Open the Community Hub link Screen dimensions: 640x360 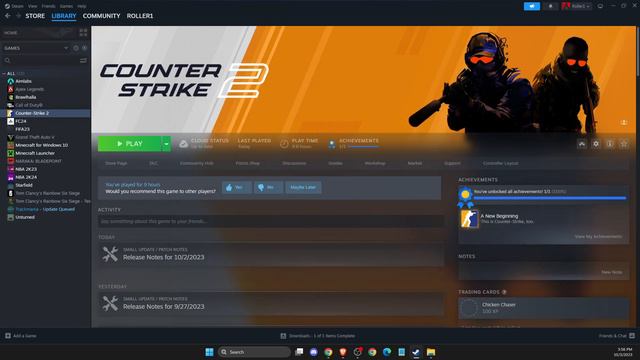[x=197, y=163]
